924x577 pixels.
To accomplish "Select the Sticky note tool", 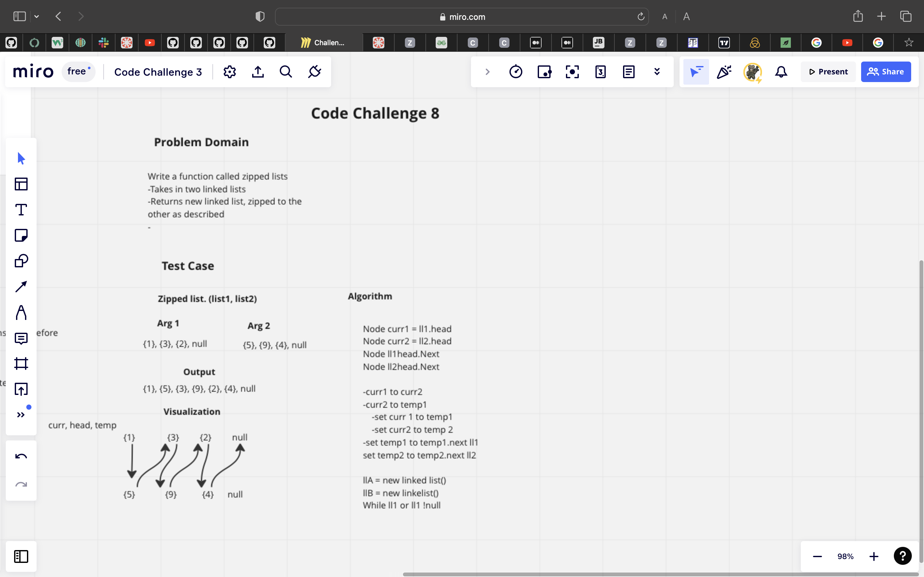I will coord(21,235).
